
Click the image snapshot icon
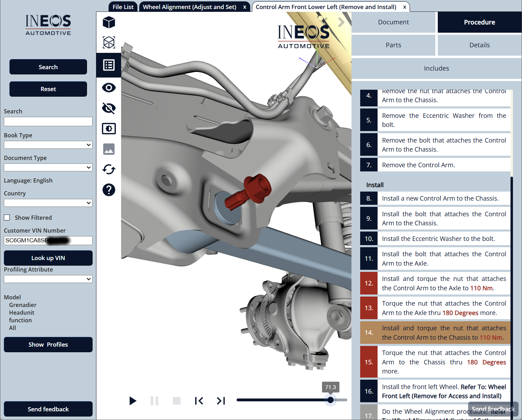coord(109,149)
